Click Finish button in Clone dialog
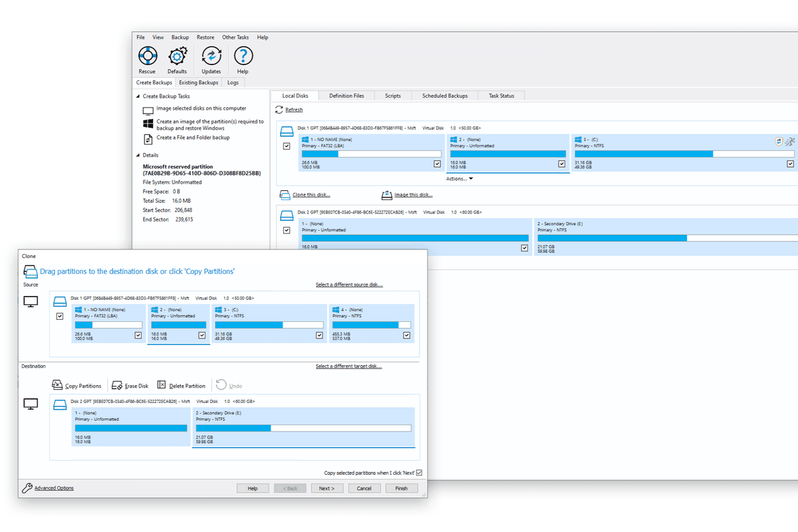Screen dimensions: 798x532 [402, 488]
